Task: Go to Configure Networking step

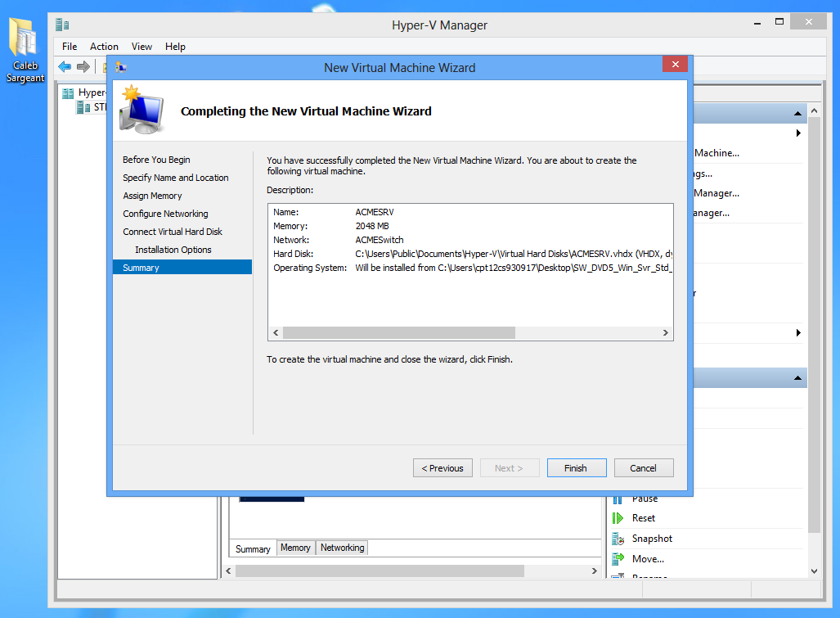Action: click(165, 214)
